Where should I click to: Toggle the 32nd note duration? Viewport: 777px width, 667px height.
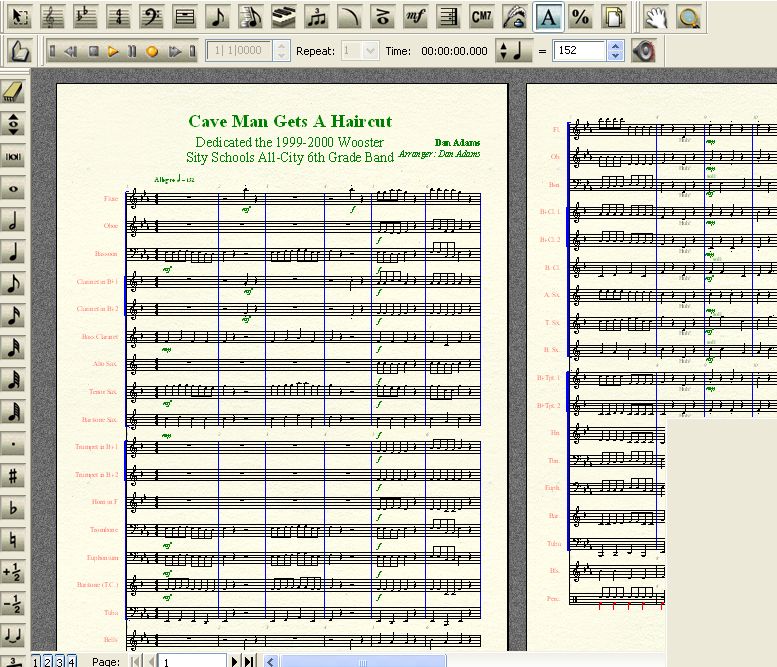13,348
